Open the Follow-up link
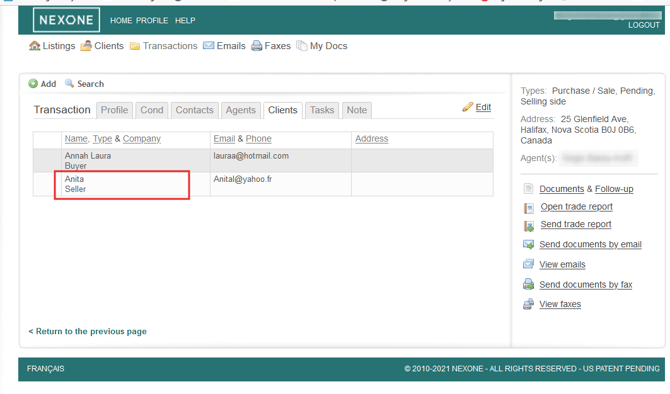Screen dimensions: 670x394 point(614,189)
